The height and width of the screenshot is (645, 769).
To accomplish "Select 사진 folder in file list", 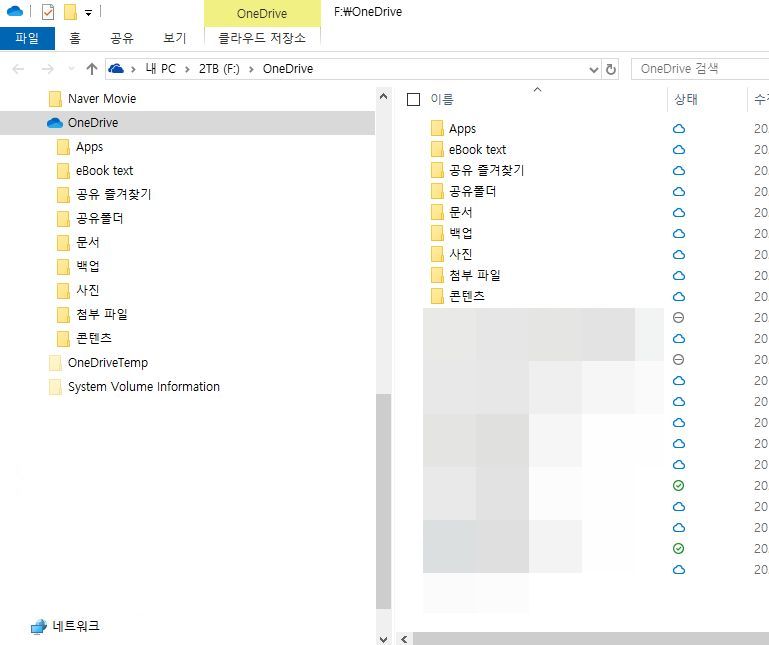I will [461, 255].
